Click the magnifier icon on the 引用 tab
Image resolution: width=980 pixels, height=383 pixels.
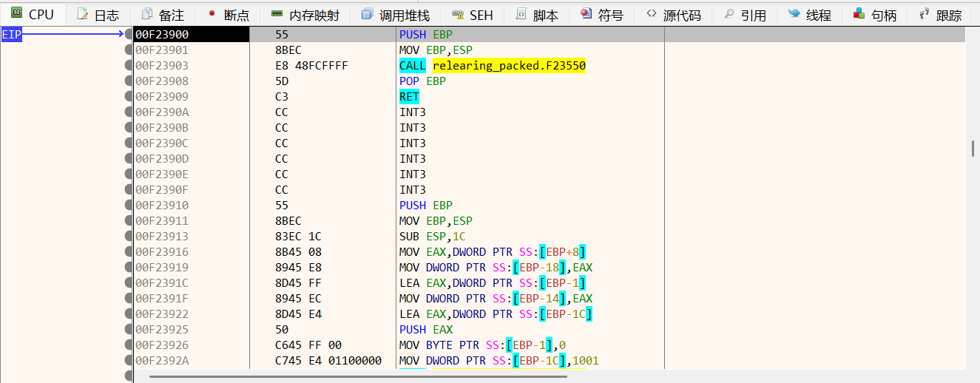pos(729,14)
